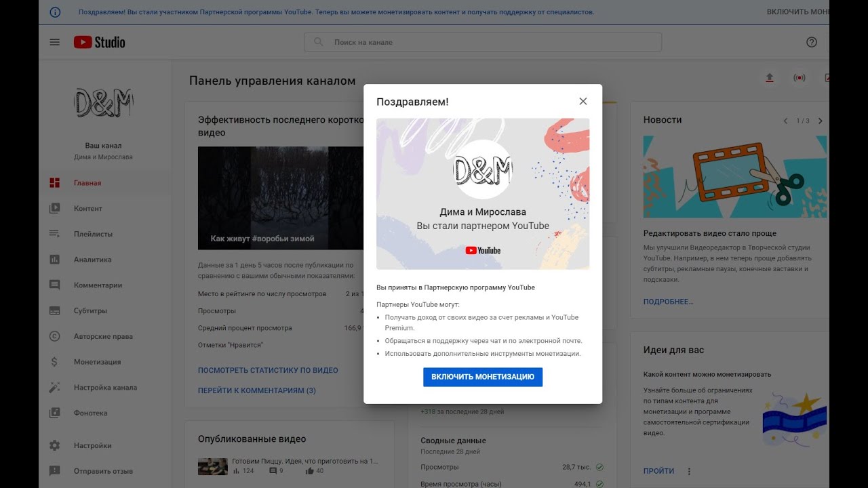Click the Контент icon in the sidebar
868x488 pixels.
pos(55,209)
